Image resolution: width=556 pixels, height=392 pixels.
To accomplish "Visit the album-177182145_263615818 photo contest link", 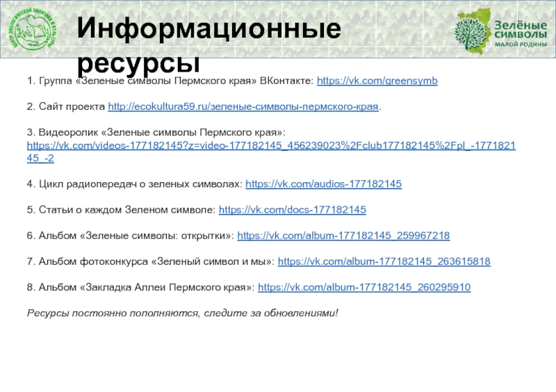I will pos(384,261).
